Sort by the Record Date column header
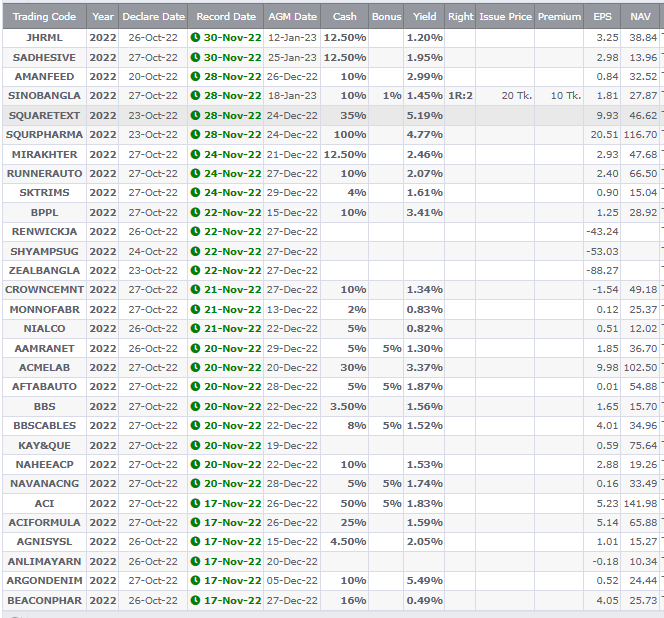Viewport: 664px width, 618px height. [226, 17]
